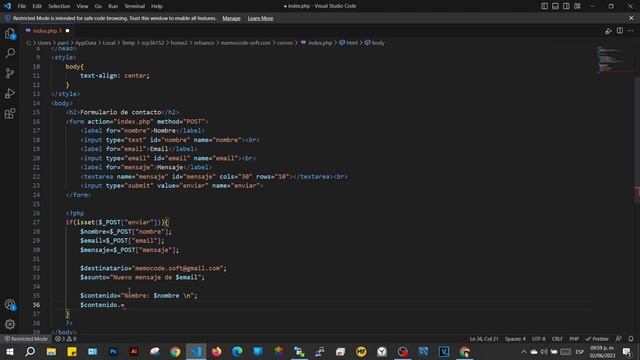Click the CRLF end-of-line indicator
640x360 pixels.
[x=557, y=339]
